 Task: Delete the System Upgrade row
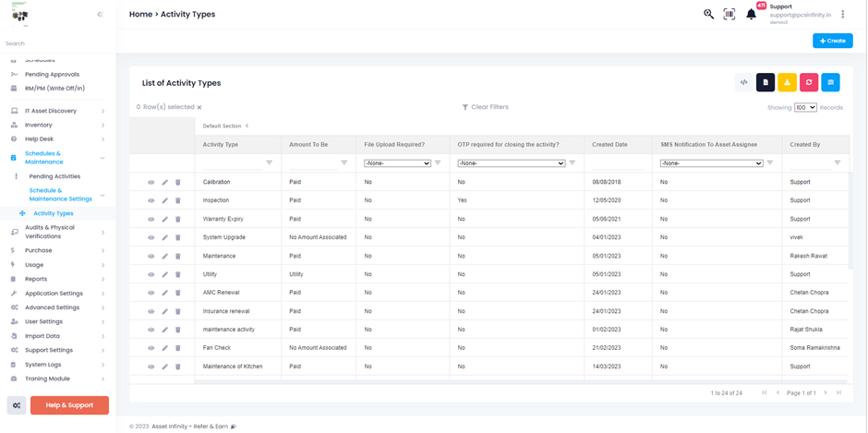tap(177, 237)
